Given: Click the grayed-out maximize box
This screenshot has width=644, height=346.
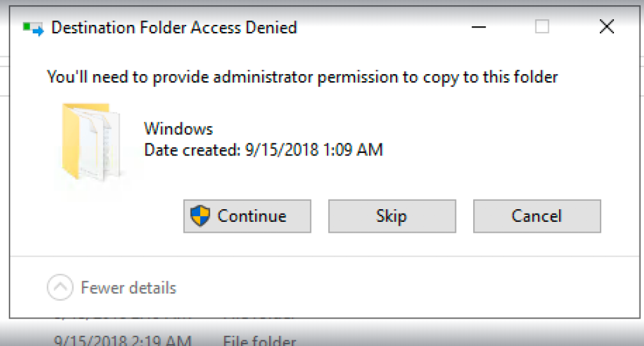Looking at the screenshot, I should pyautogui.click(x=542, y=27).
